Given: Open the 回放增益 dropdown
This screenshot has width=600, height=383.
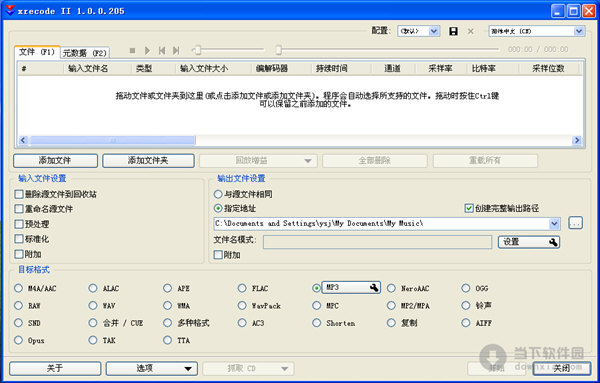Looking at the screenshot, I should [x=308, y=161].
